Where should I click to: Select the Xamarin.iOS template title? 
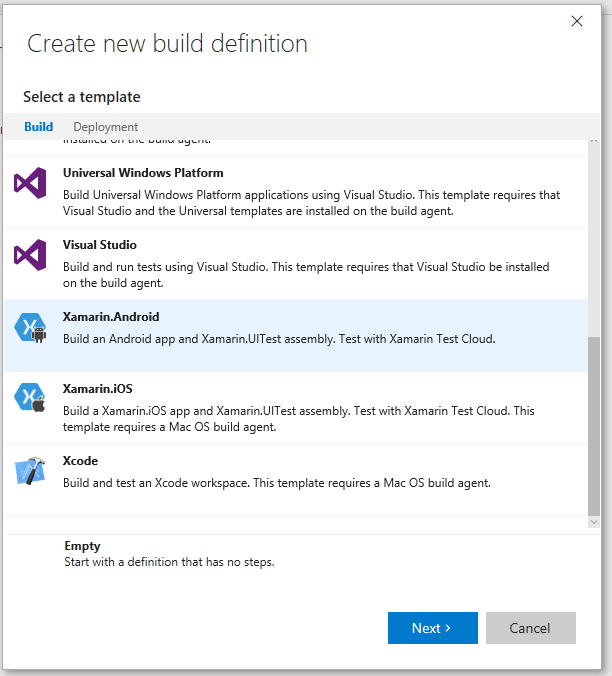[x=97, y=389]
